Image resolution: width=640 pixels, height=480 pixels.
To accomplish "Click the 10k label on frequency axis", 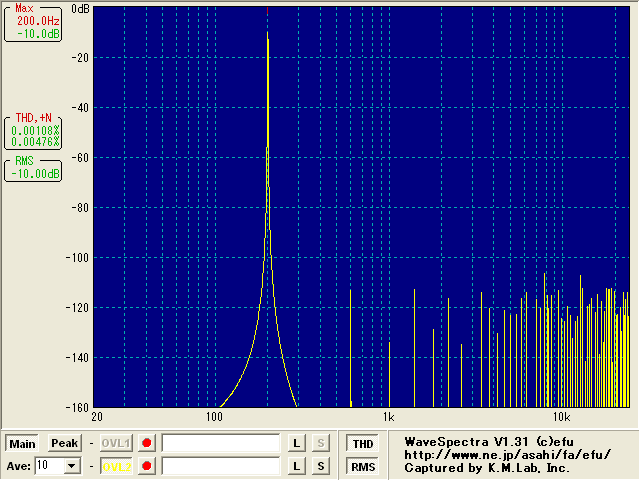I will point(561,417).
